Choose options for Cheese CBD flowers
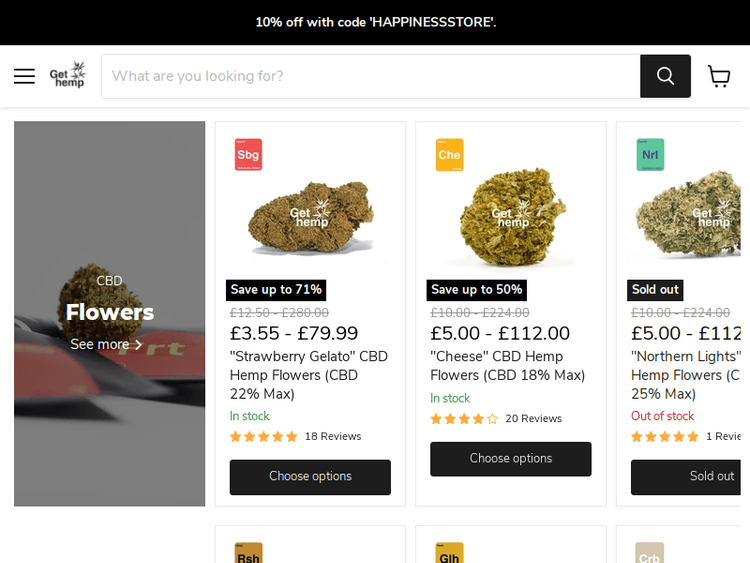 511,459
